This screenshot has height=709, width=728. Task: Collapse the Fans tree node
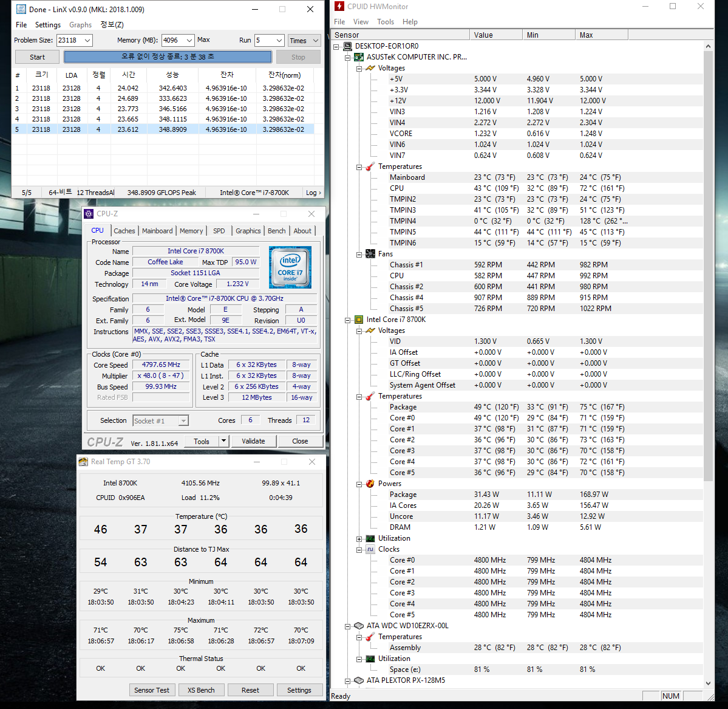point(359,254)
